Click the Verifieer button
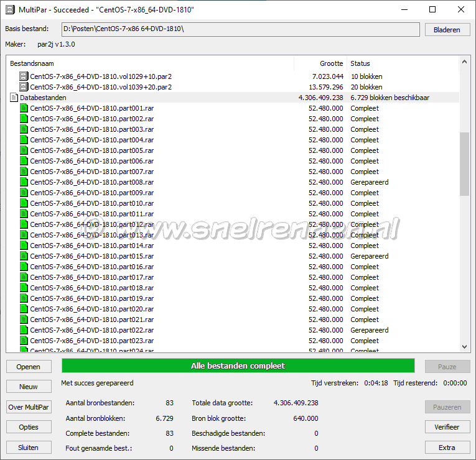Viewport: 476px width, 460px height. click(447, 427)
